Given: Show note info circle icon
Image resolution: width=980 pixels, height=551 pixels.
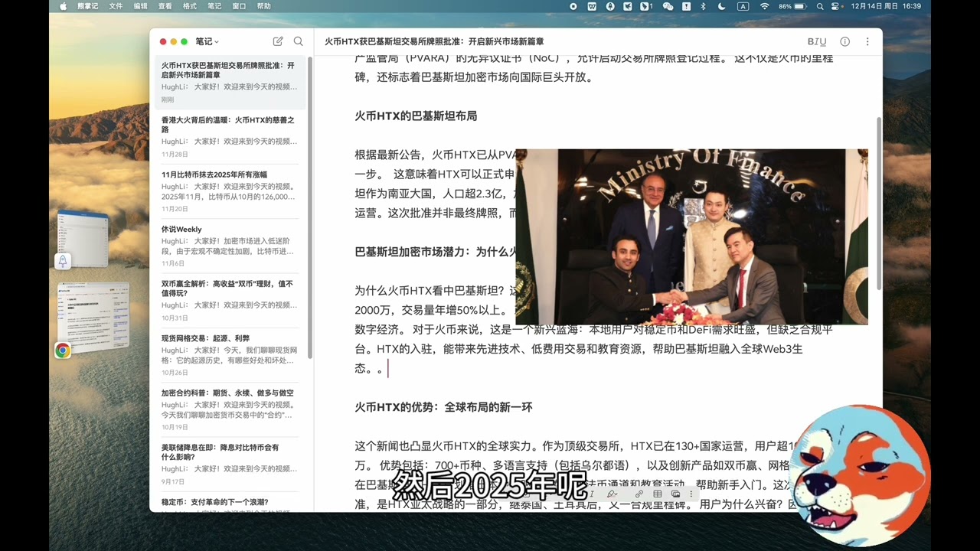Looking at the screenshot, I should click(845, 42).
